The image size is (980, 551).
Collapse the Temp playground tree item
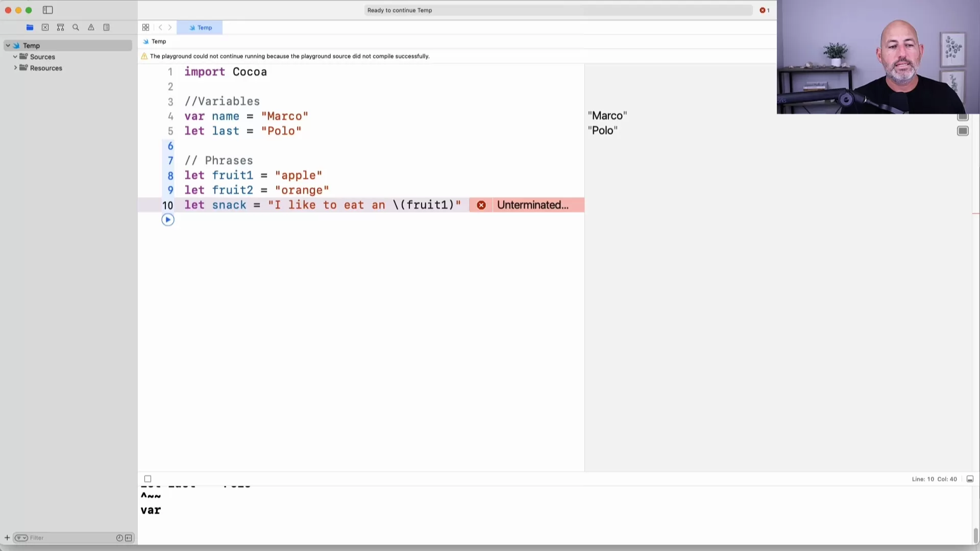(8, 45)
